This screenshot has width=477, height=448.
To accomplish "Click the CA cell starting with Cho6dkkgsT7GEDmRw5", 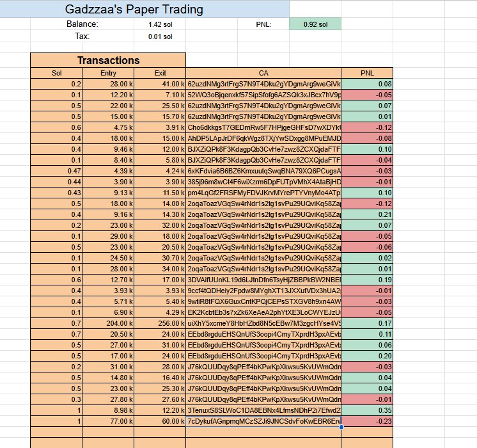I will (x=263, y=127).
